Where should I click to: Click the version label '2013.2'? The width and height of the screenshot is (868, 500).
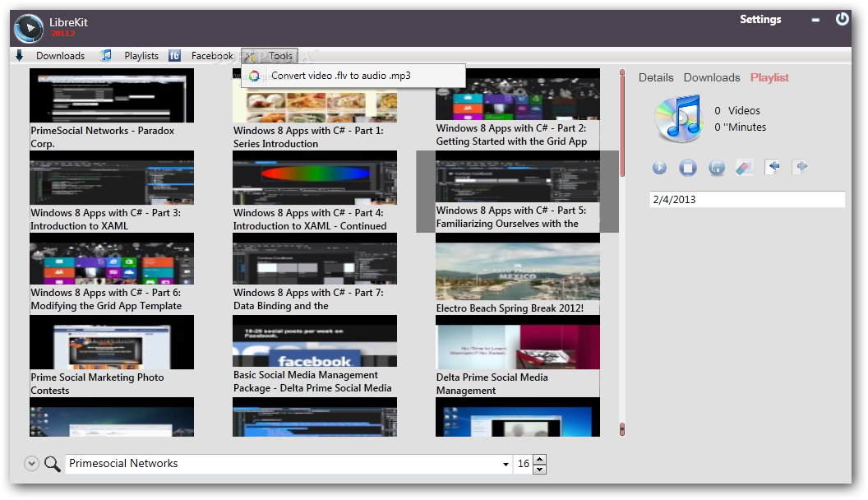pos(63,33)
